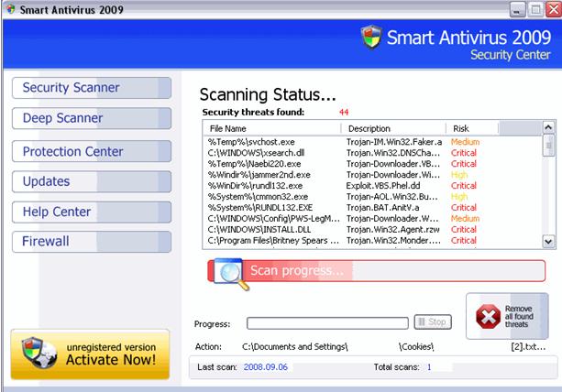This screenshot has height=392, width=562.
Task: Click Trojan-IM.Win32.Faker.a description
Action: click(394, 142)
